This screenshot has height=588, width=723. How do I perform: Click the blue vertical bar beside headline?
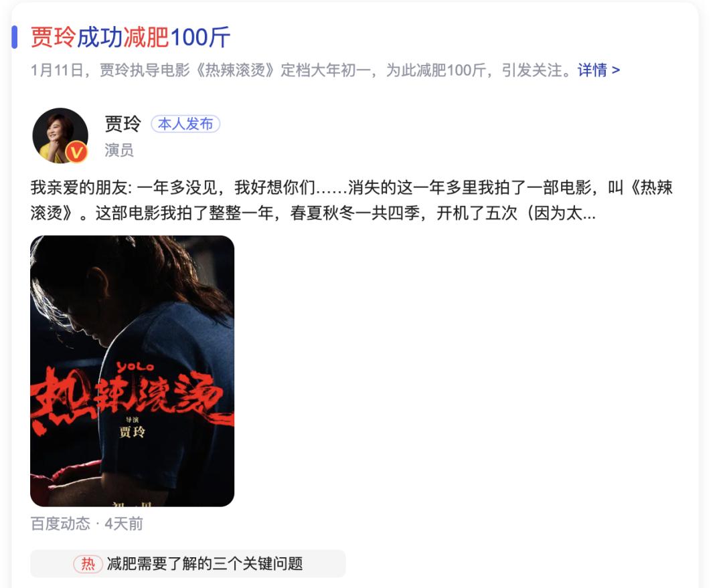pos(15,37)
